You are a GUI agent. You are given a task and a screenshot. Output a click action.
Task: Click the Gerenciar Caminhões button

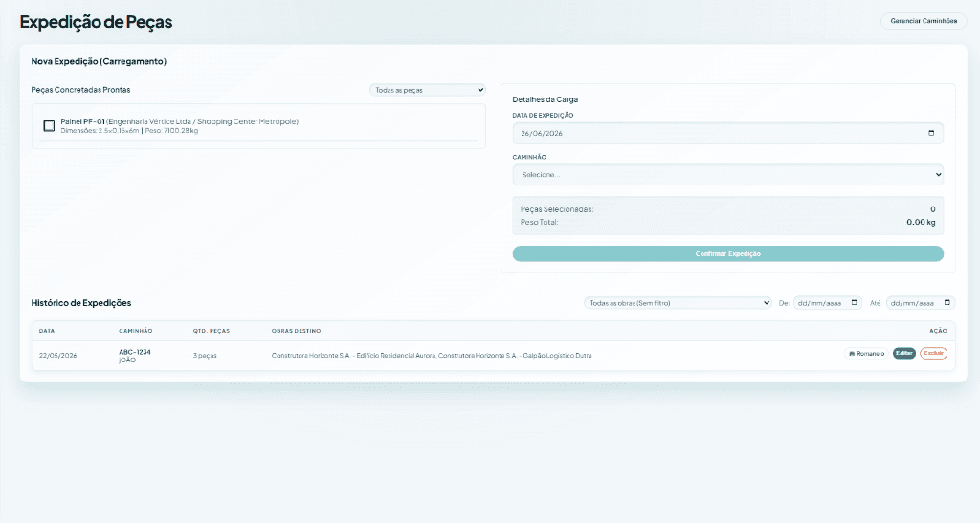pos(924,21)
